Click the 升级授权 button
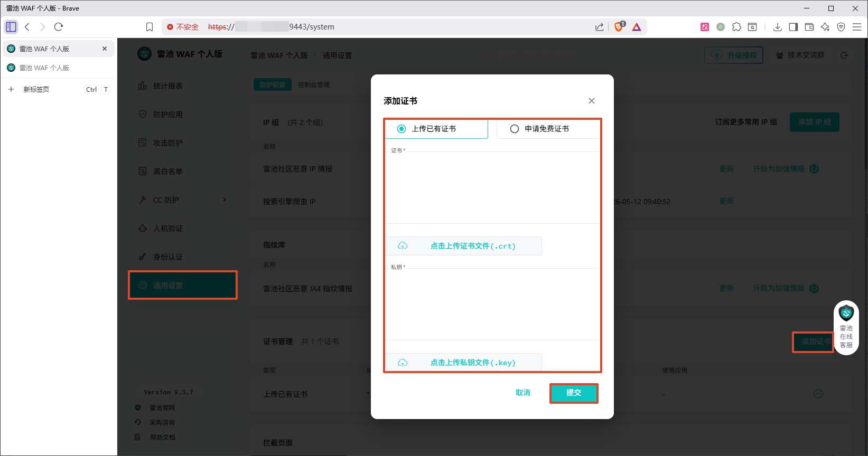This screenshot has width=868, height=456. [x=734, y=55]
